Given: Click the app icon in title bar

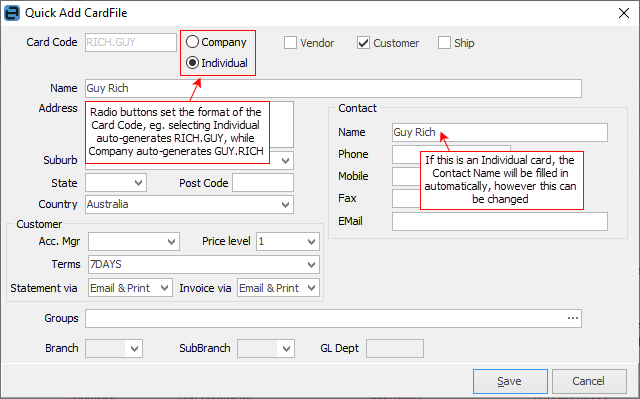Looking at the screenshot, I should pos(12,13).
